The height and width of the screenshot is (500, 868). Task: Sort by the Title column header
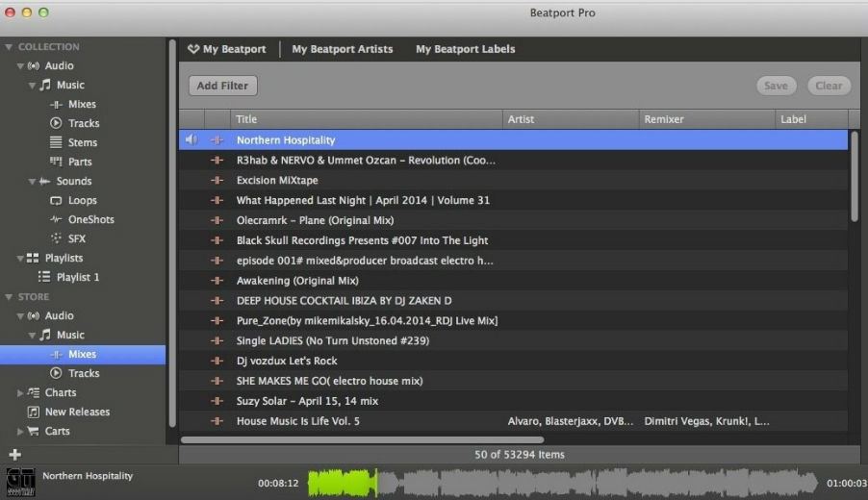tap(367, 119)
